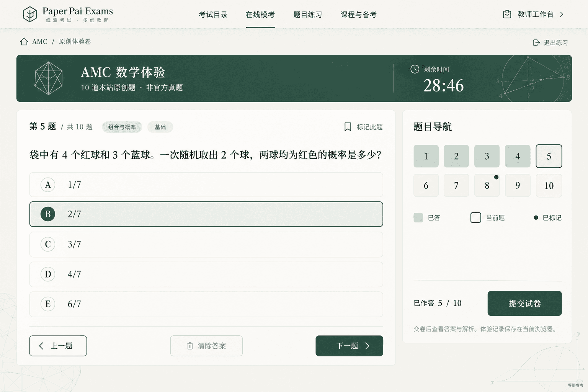Open question 7 from navigator
Image resolution: width=588 pixels, height=392 pixels.
[x=456, y=186]
